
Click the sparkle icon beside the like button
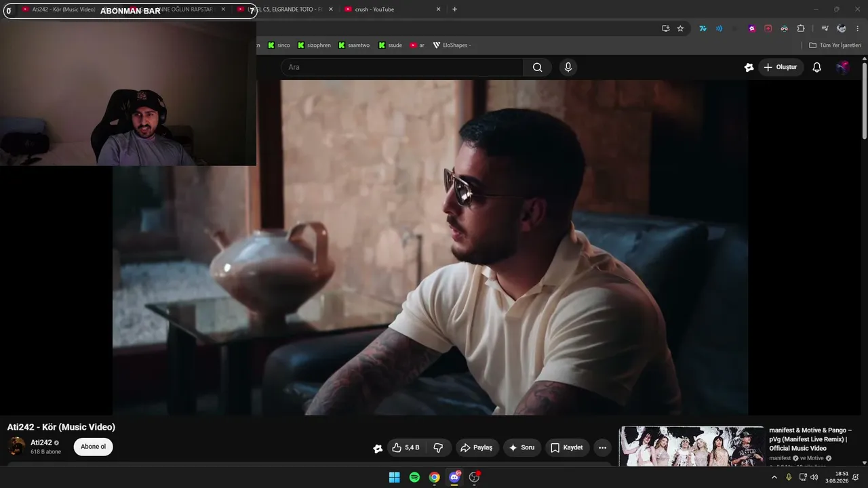pyautogui.click(x=378, y=448)
